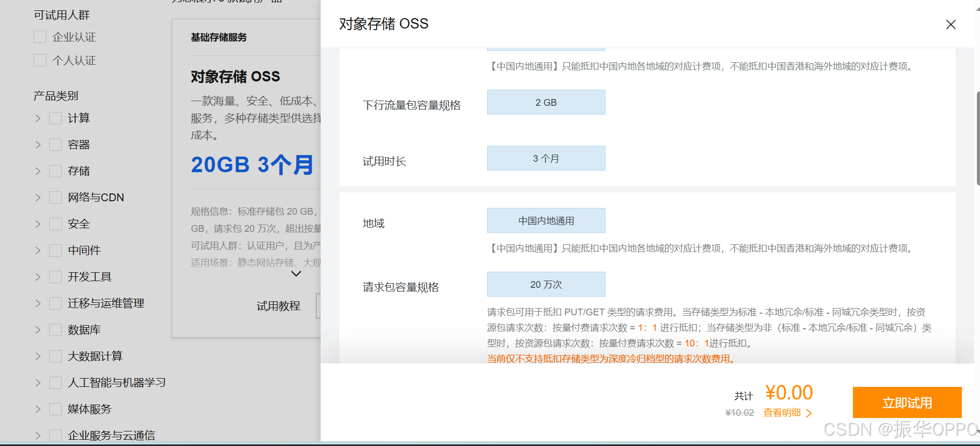The height and width of the screenshot is (446, 980).
Task: Click the panel's vertical scrollbar
Action: [x=977, y=138]
